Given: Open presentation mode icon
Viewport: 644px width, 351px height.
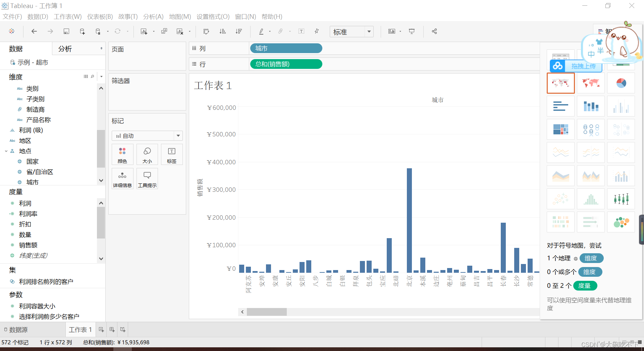Looking at the screenshot, I should [x=412, y=31].
